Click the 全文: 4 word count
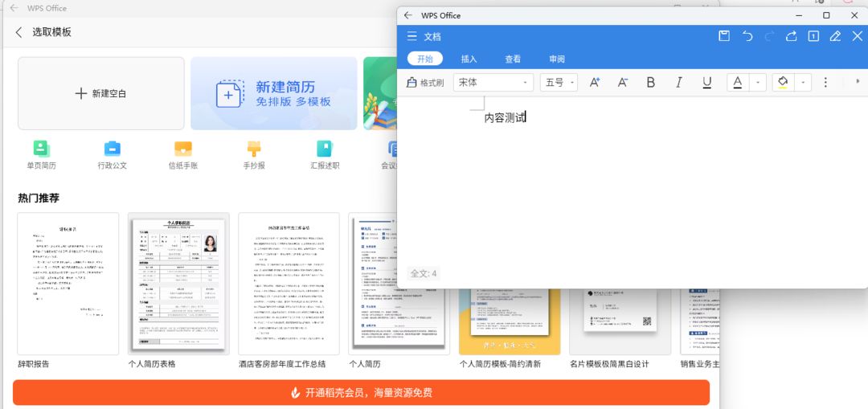The width and height of the screenshot is (868, 409). tap(424, 273)
